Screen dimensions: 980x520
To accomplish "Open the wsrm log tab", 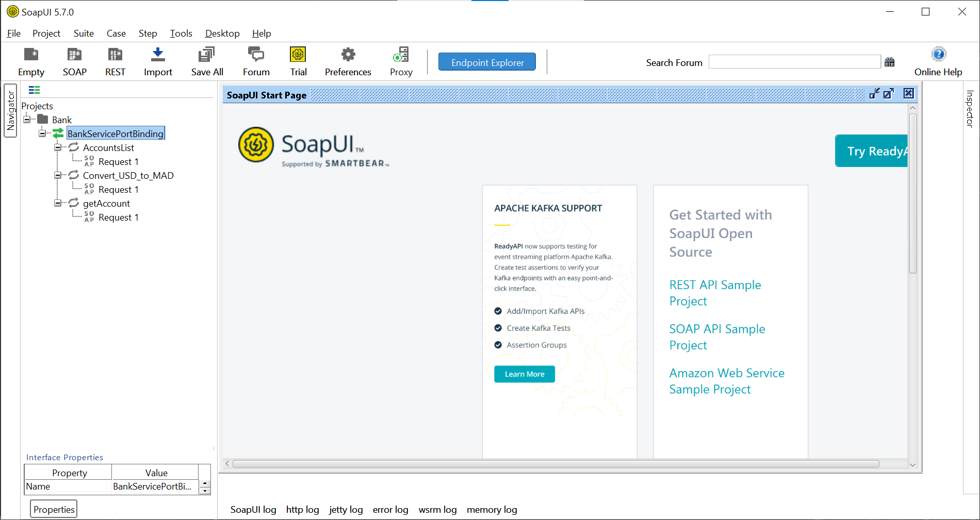I will [437, 509].
